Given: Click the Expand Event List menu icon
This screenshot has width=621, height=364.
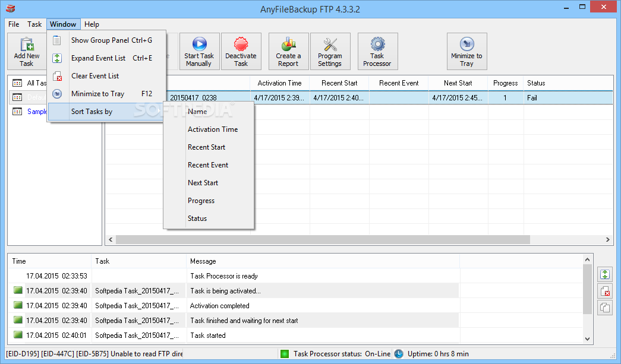Looking at the screenshot, I should coord(57,58).
